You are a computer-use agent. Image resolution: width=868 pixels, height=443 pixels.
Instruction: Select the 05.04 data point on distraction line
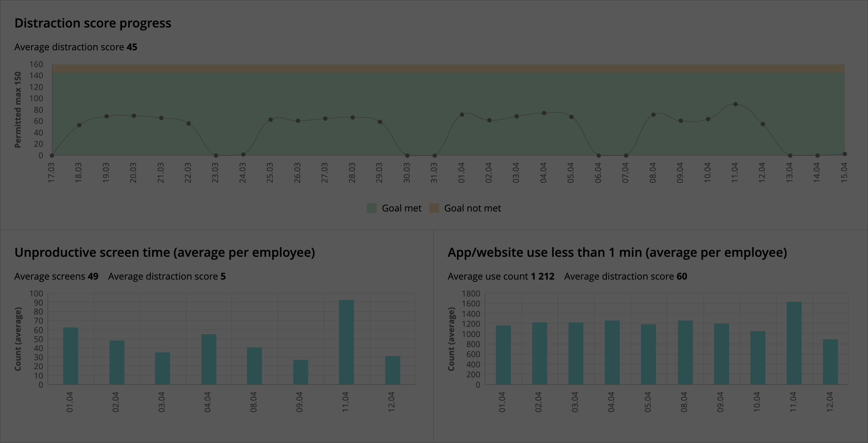tap(572, 117)
